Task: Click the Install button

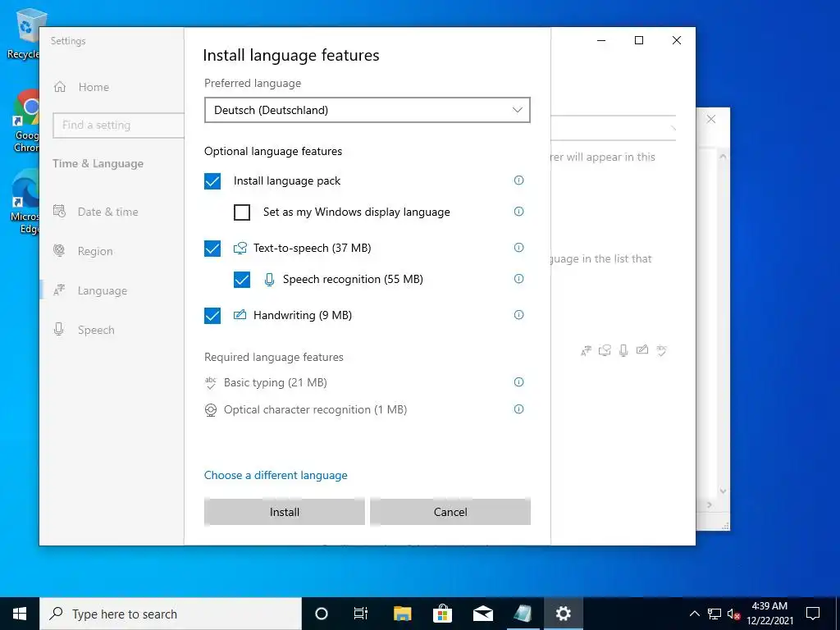Action: [x=285, y=512]
